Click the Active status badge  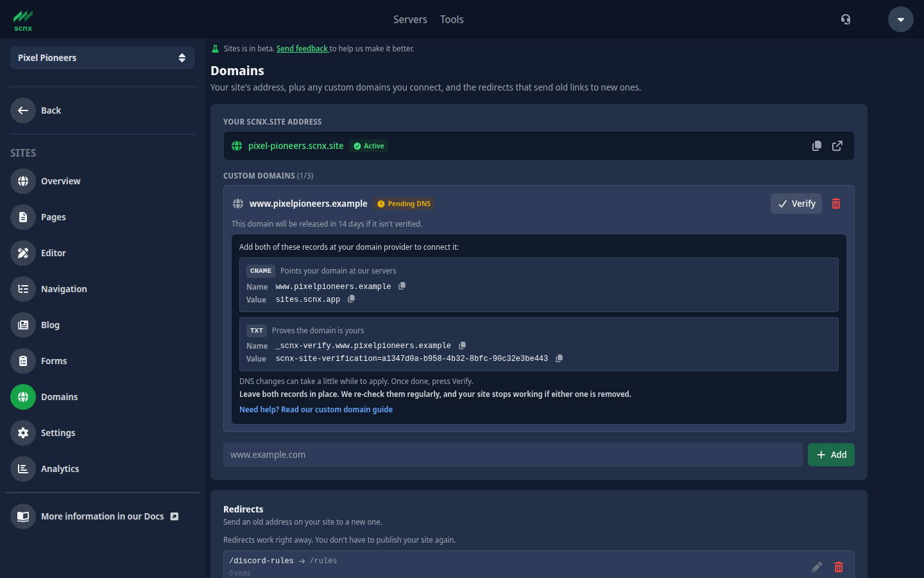369,146
